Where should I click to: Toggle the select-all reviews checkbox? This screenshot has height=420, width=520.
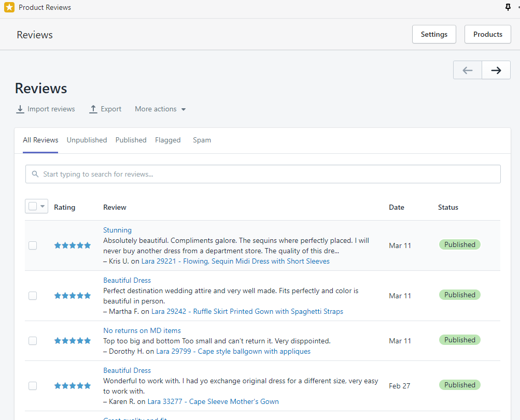click(33, 206)
